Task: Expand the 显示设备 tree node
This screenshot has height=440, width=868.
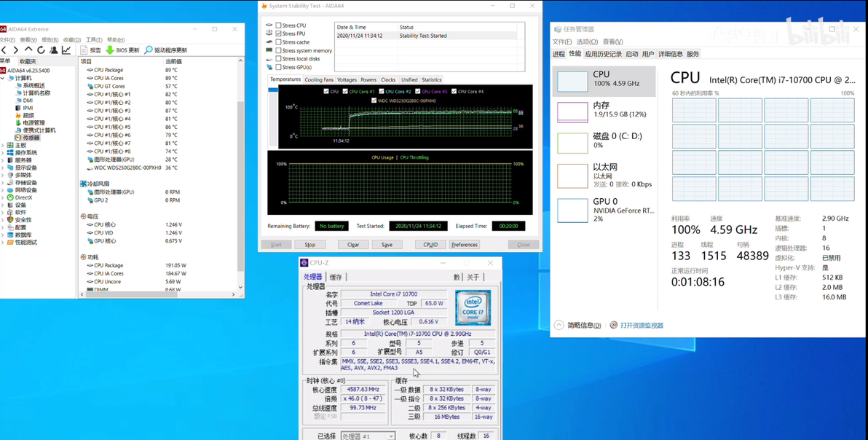Action: pyautogui.click(x=3, y=168)
